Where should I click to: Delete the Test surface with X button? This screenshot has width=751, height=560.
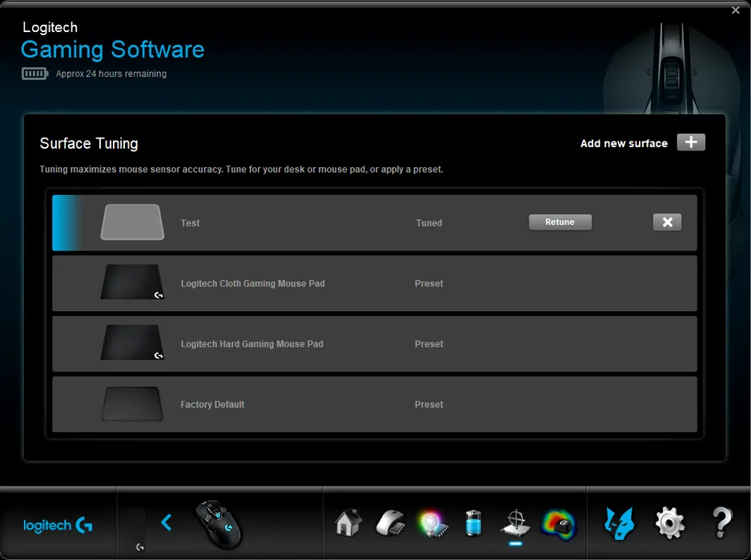click(667, 222)
